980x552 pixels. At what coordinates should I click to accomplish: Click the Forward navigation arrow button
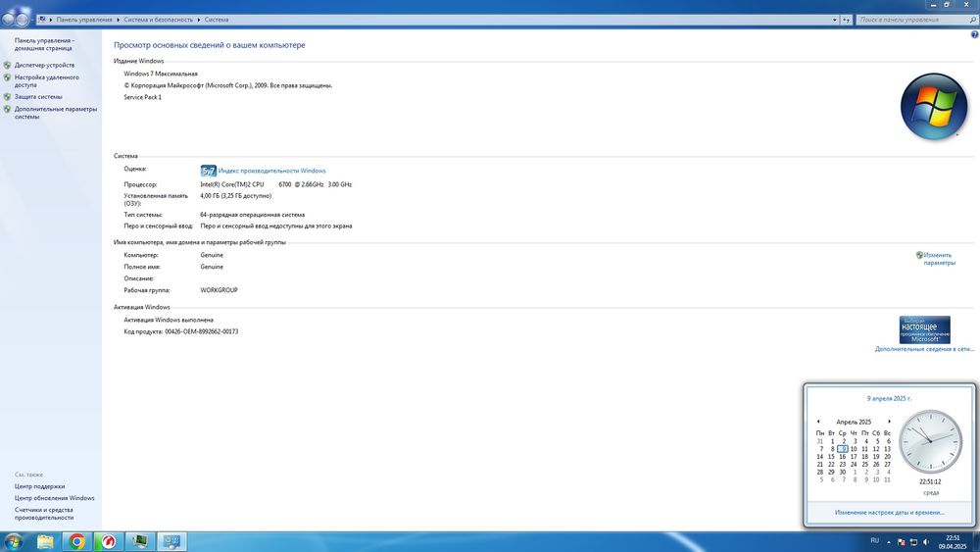23,20
